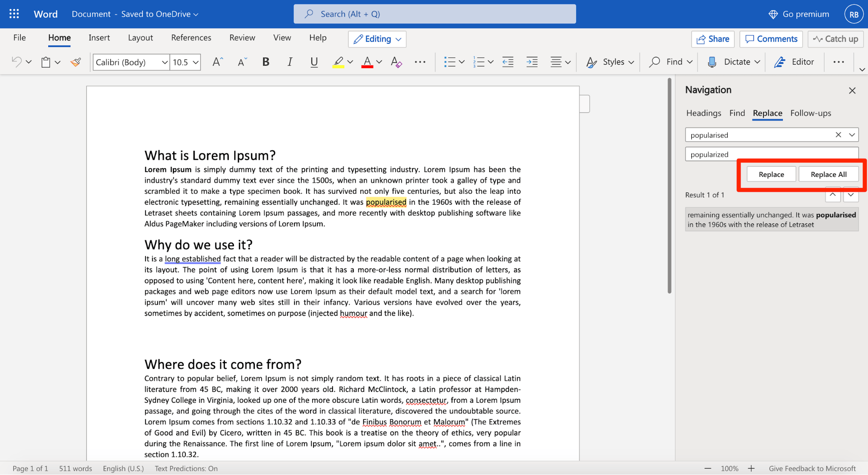Click the Search (Alt + Q) field
This screenshot has height=475, width=868.
(434, 13)
